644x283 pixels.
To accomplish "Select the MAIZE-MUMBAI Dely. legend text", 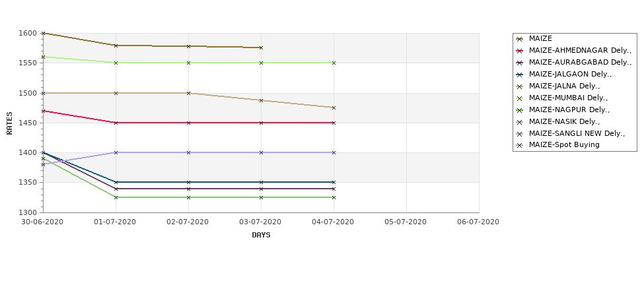I will pyautogui.click(x=568, y=98).
